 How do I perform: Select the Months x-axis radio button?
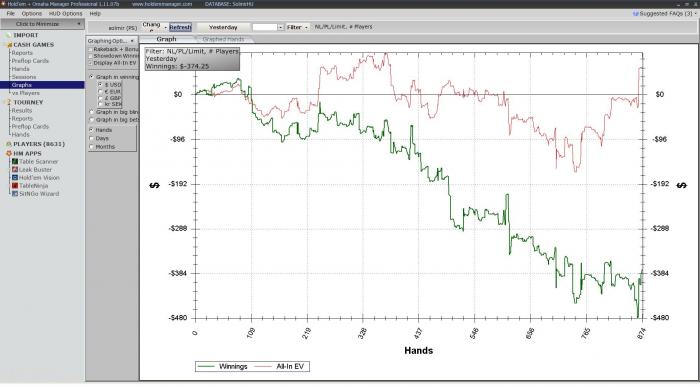(x=92, y=147)
